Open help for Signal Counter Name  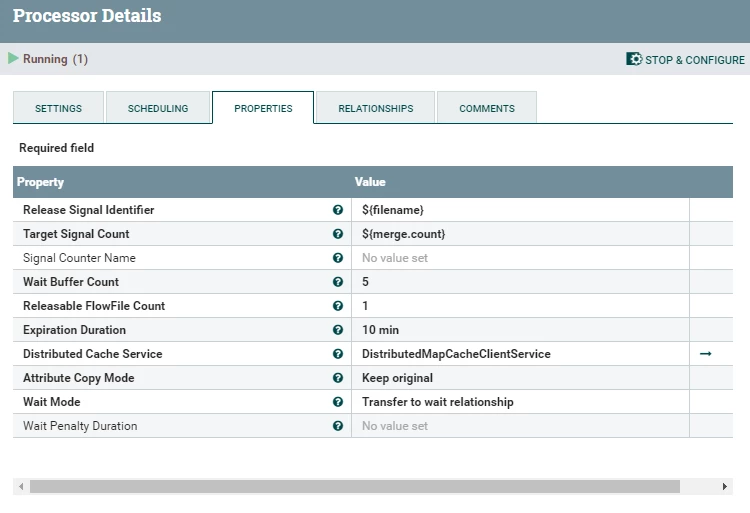pos(338,258)
